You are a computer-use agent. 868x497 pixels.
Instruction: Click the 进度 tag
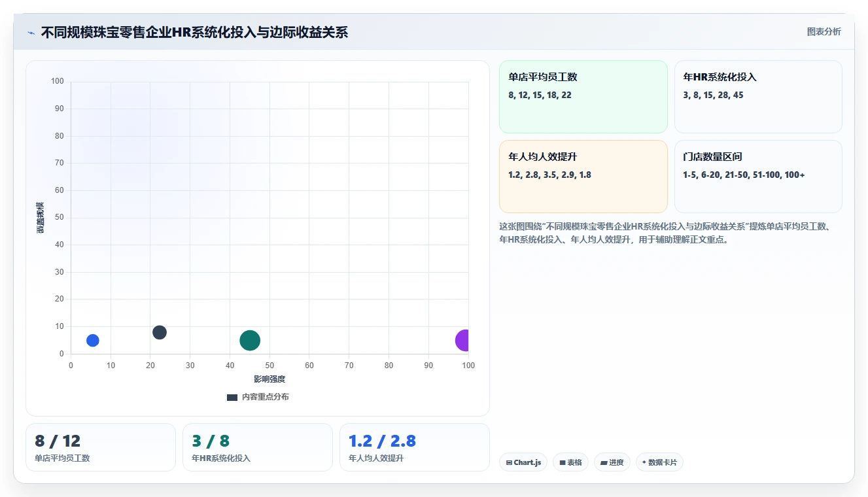click(612, 462)
